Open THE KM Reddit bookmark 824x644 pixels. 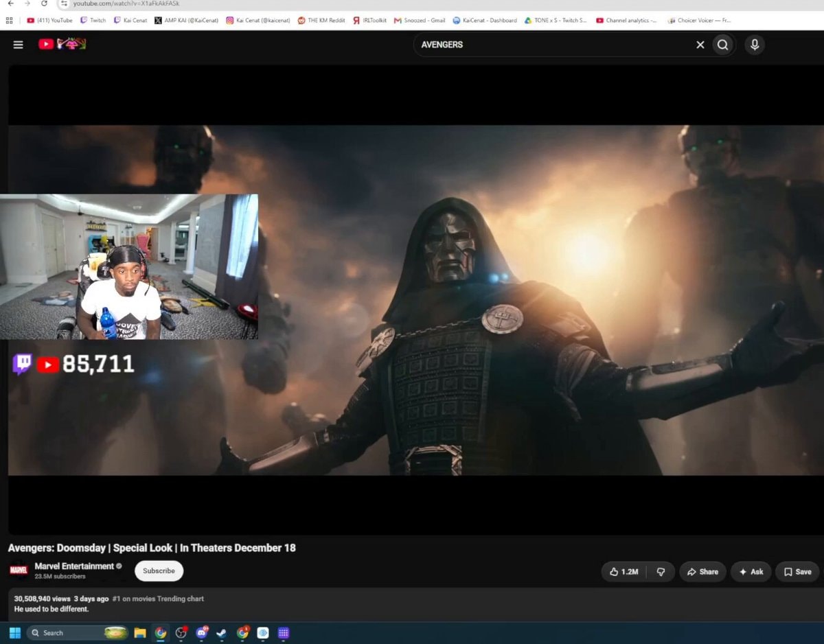[321, 21]
